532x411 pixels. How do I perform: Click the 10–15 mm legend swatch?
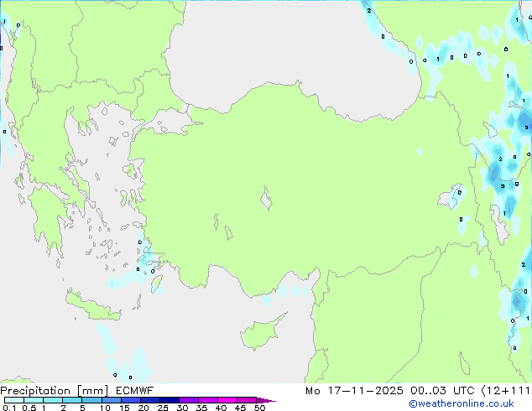(x=112, y=400)
